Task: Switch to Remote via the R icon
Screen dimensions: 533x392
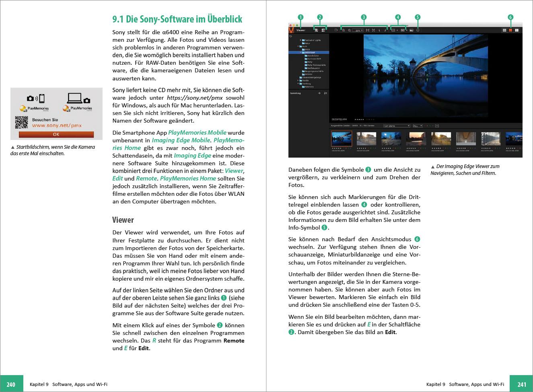Action: pos(317,30)
